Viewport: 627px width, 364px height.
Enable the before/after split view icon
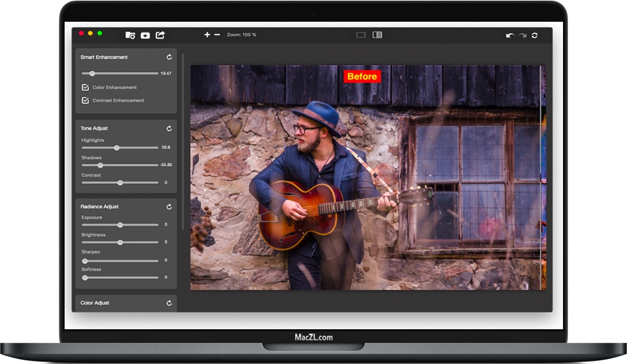[x=378, y=35]
